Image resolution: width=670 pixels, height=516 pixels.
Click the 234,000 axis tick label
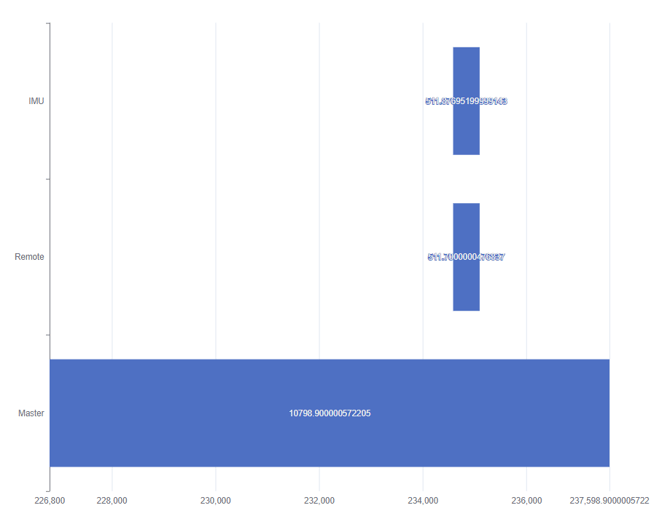[423, 501]
